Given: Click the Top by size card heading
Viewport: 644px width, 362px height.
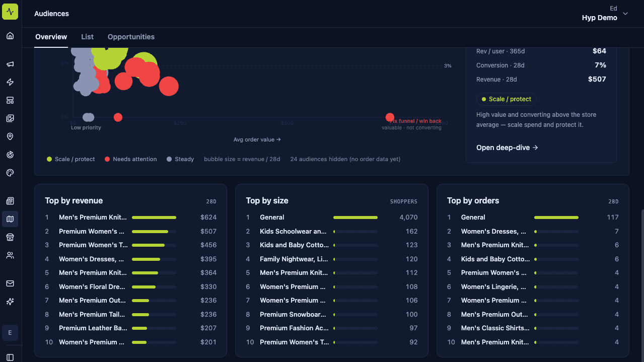Looking at the screenshot, I should (x=267, y=201).
